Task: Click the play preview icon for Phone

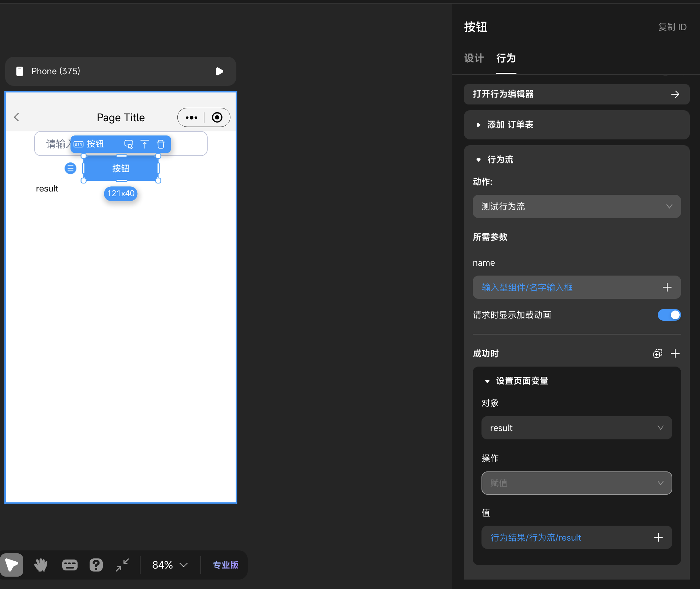Action: 219,71
